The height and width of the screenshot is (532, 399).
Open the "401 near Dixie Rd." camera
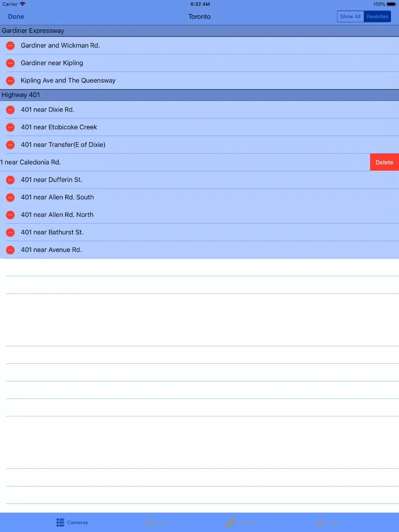coord(47,110)
